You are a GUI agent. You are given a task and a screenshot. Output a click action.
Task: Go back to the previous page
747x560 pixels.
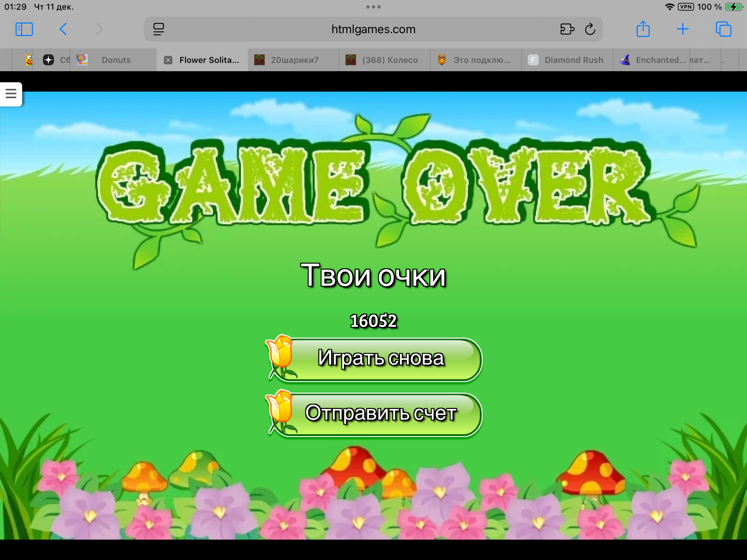(x=63, y=29)
